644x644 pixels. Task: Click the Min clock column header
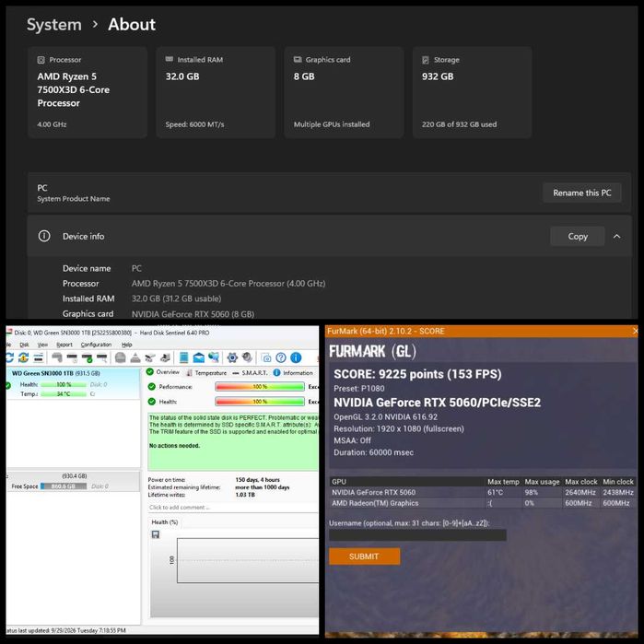point(618,481)
